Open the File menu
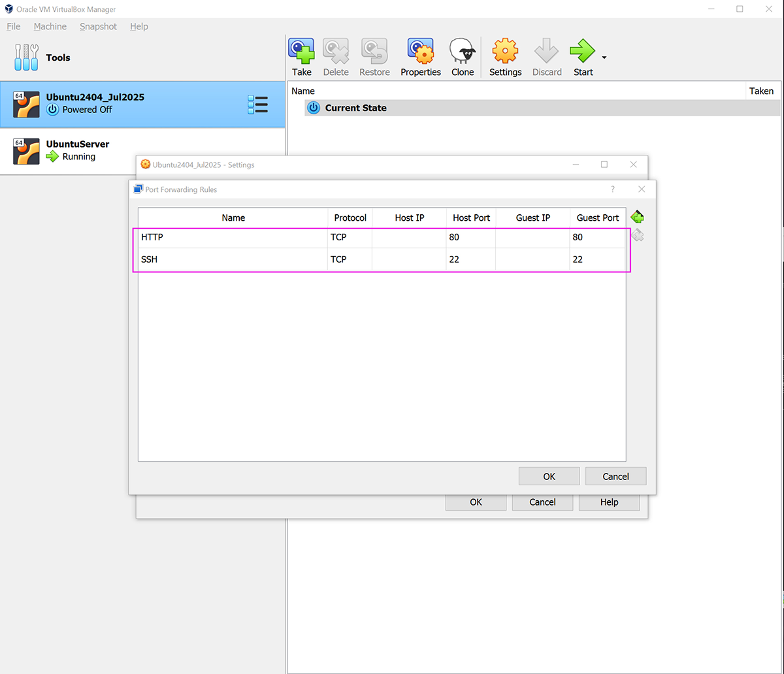Image resolution: width=784 pixels, height=674 pixels. [x=14, y=27]
